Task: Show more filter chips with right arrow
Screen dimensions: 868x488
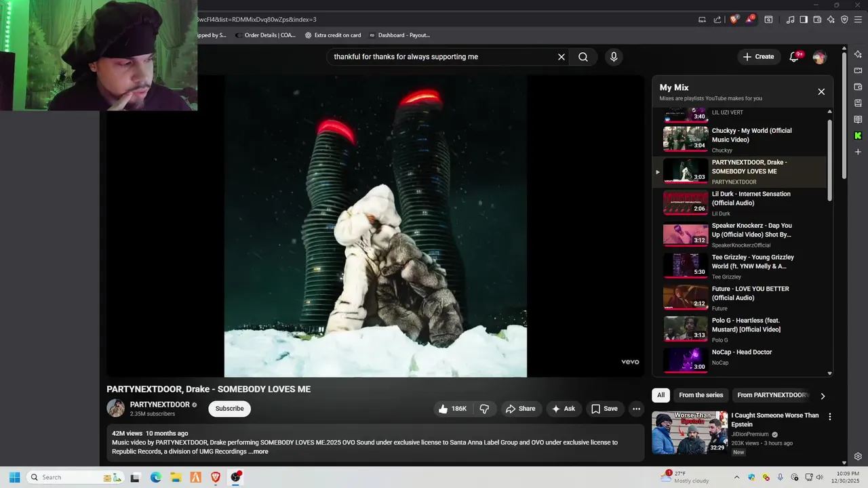Action: pos(823,396)
